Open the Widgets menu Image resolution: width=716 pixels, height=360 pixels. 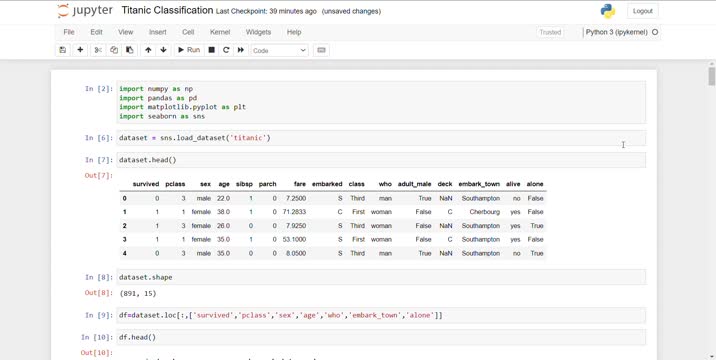click(x=258, y=32)
